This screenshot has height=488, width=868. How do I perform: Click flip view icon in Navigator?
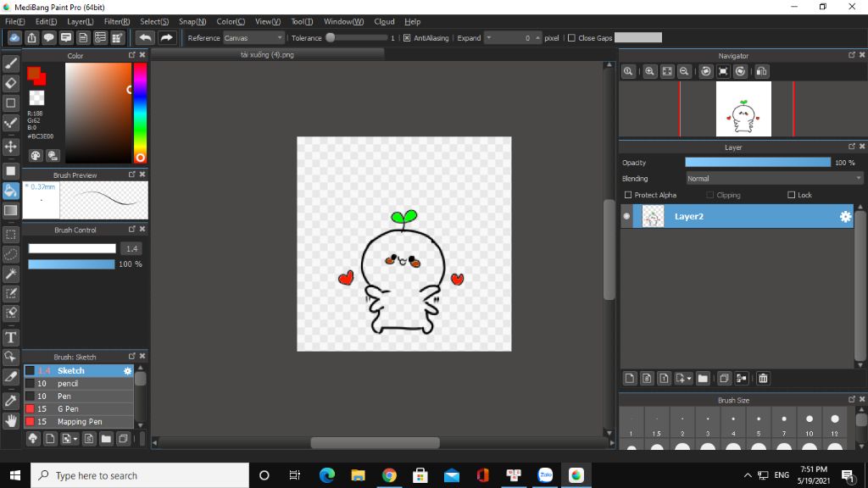pyautogui.click(x=762, y=71)
